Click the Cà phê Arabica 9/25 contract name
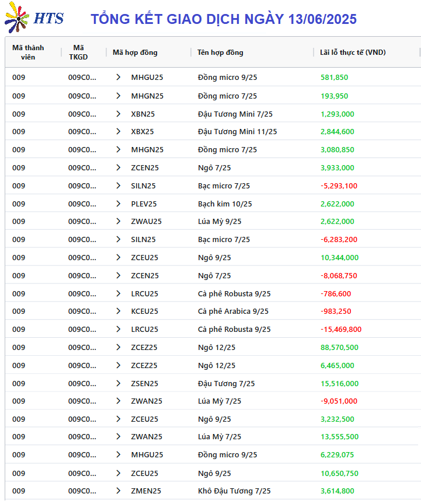This screenshot has height=504, width=421. pyautogui.click(x=233, y=311)
